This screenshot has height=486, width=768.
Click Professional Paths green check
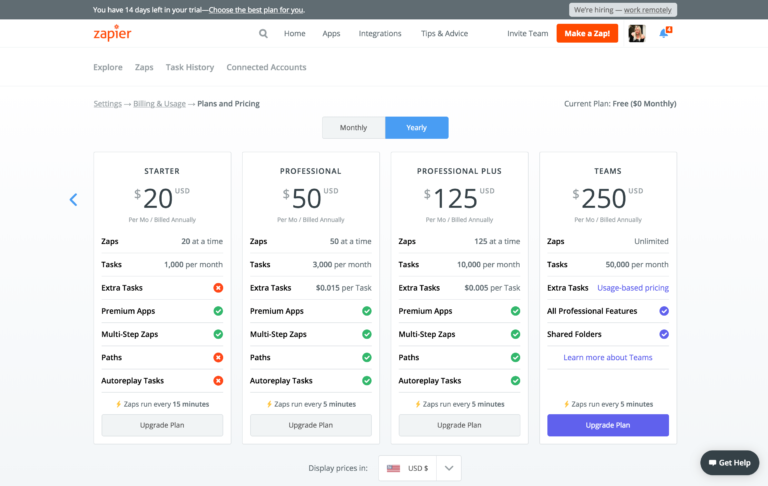366,357
